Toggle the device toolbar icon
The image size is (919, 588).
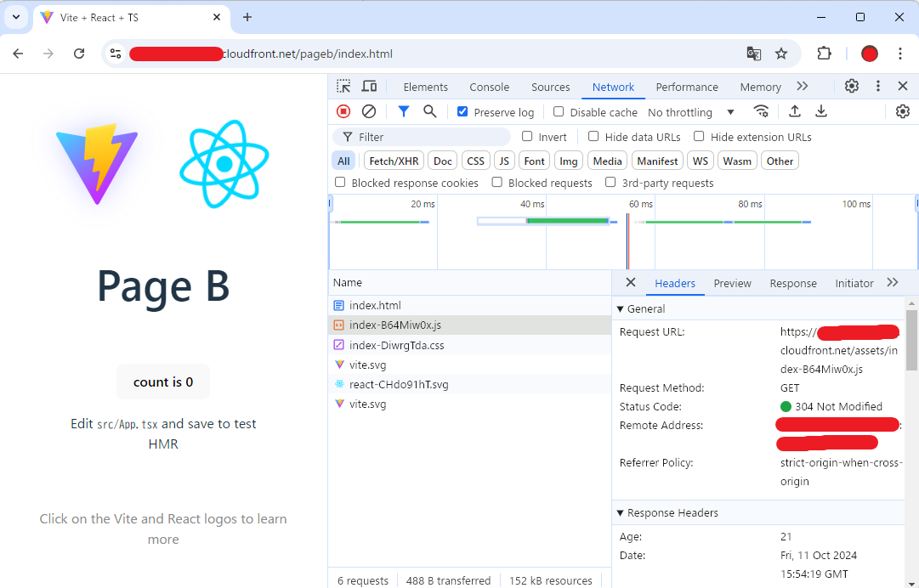pyautogui.click(x=369, y=87)
